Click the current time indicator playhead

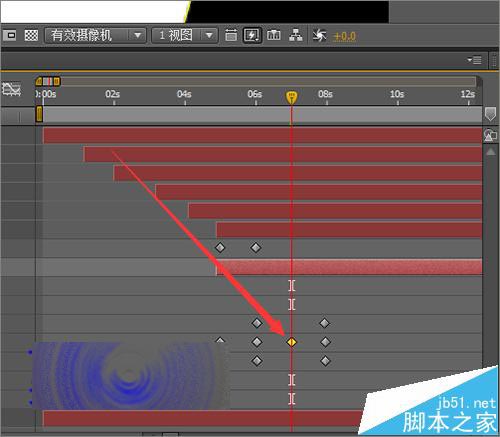click(x=292, y=97)
